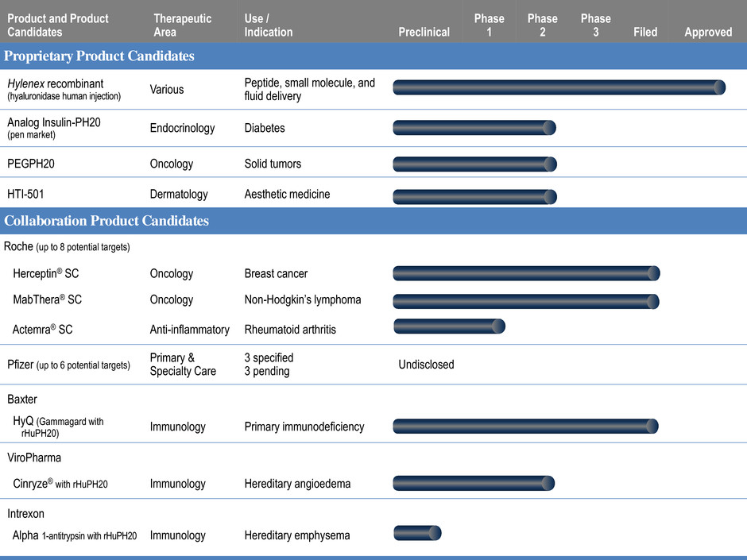
Task: Select the MabThera SC product name
Action: coord(47,299)
